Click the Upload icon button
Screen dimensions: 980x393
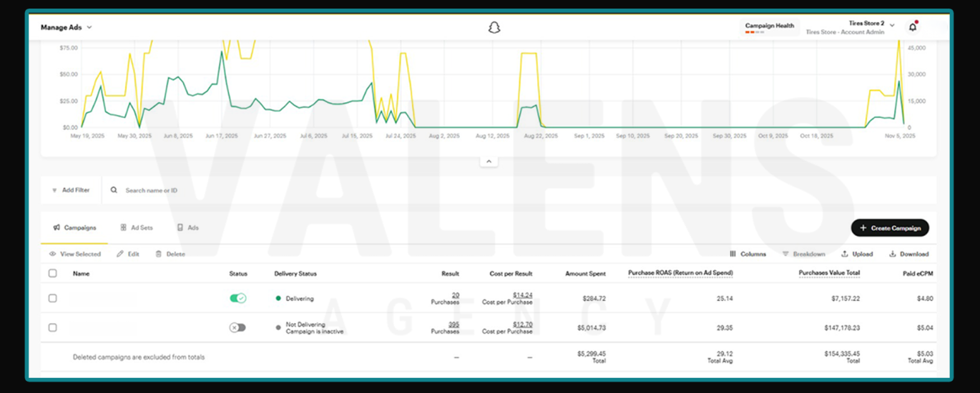pyautogui.click(x=845, y=254)
